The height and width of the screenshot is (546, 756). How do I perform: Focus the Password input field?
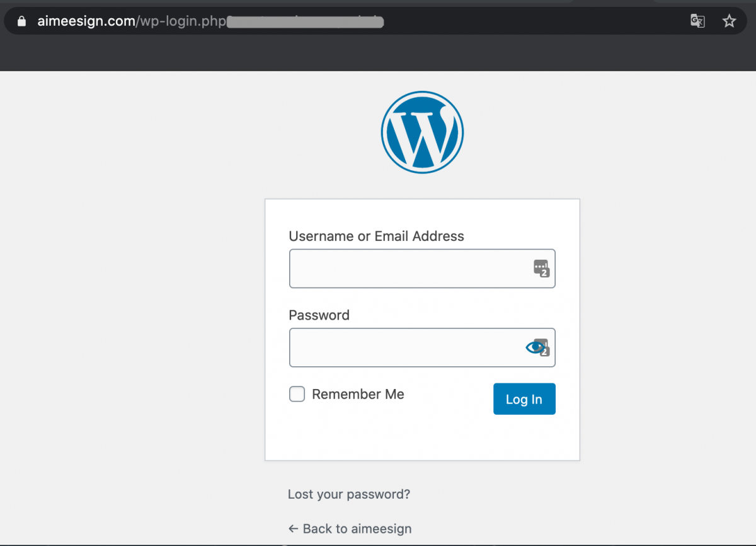click(422, 347)
